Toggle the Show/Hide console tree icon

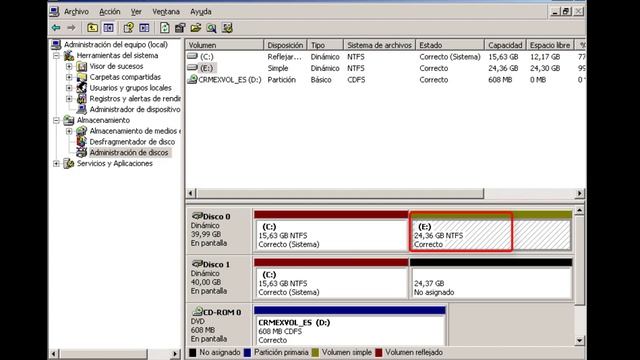pyautogui.click(x=109, y=28)
